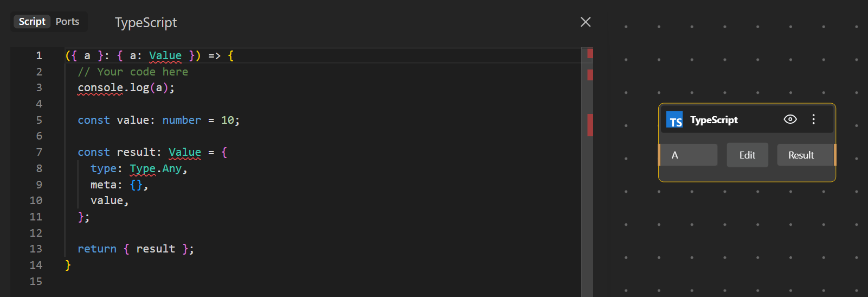Select the Script tab
Screen dimensions: 868x297
[x=32, y=22]
